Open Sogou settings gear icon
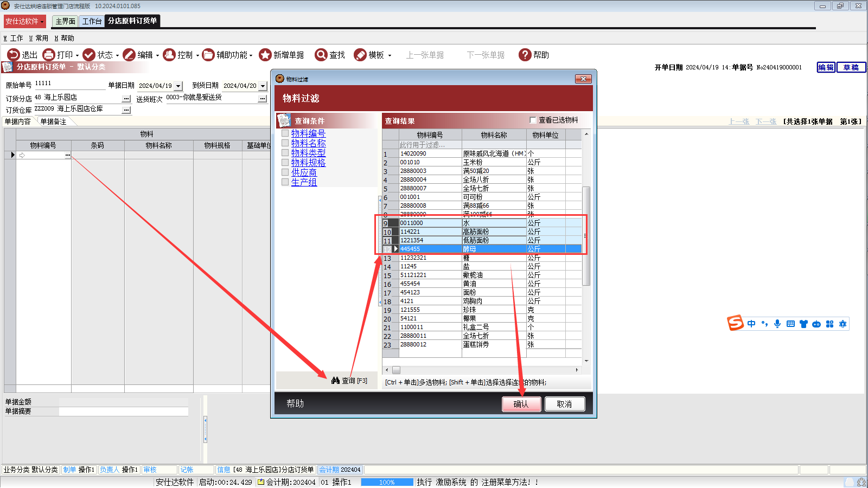The height and width of the screenshot is (488, 868). point(843,324)
